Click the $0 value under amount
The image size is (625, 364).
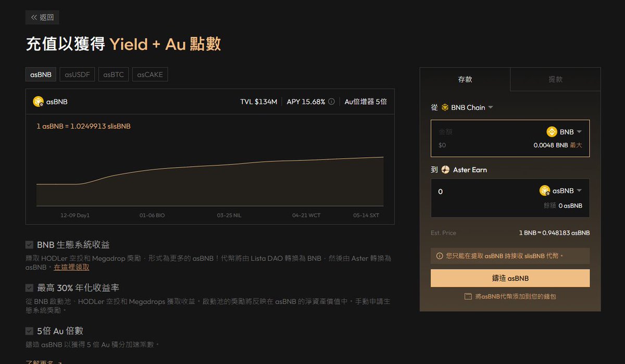442,145
